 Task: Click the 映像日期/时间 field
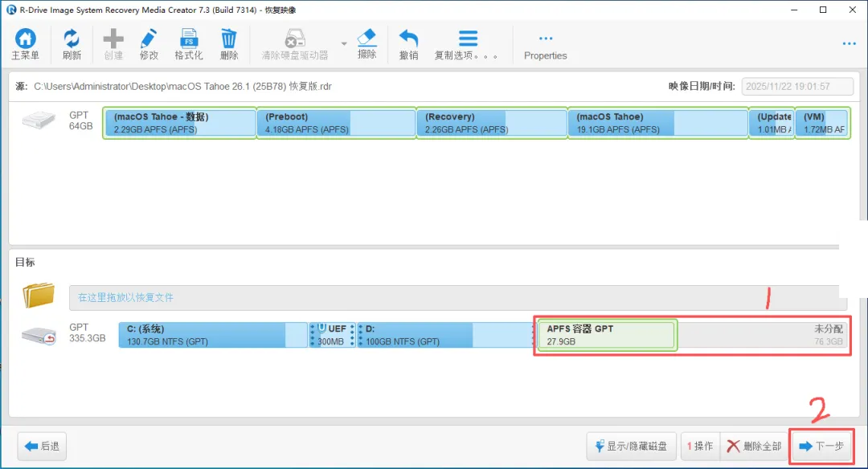click(x=797, y=86)
